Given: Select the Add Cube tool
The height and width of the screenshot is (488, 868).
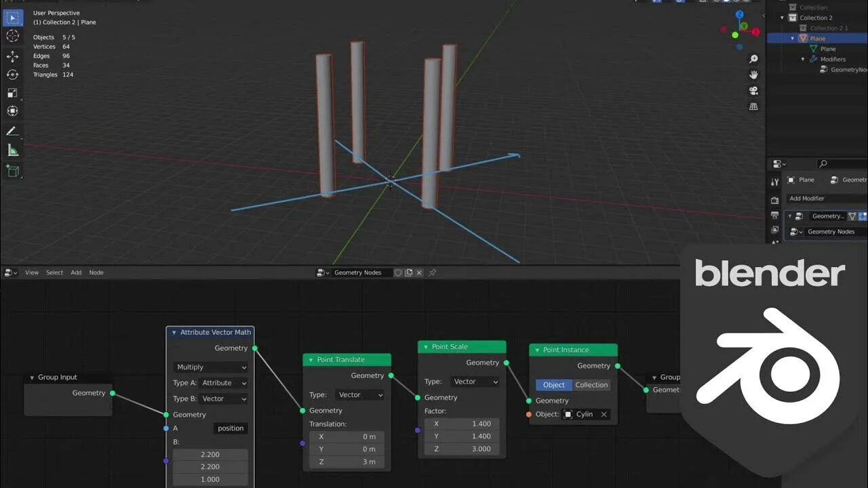Looking at the screenshot, I should (x=12, y=171).
